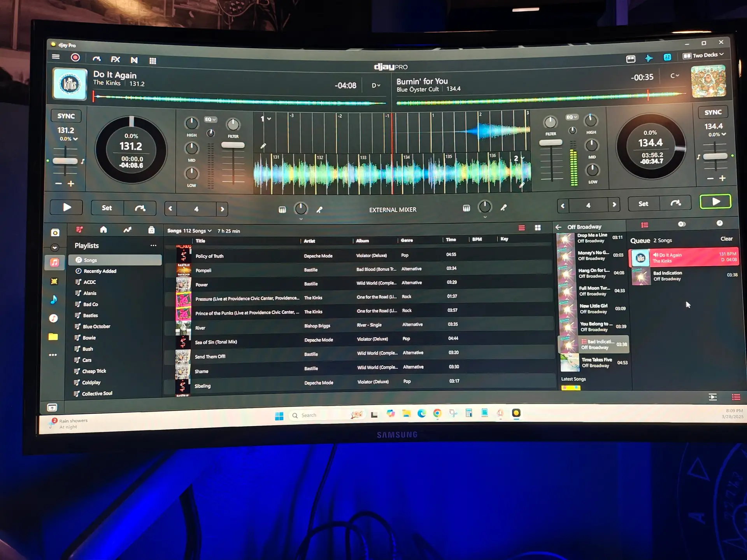Switch to the locked folder tab icon in the library
This screenshot has height=560, width=747.
click(151, 230)
